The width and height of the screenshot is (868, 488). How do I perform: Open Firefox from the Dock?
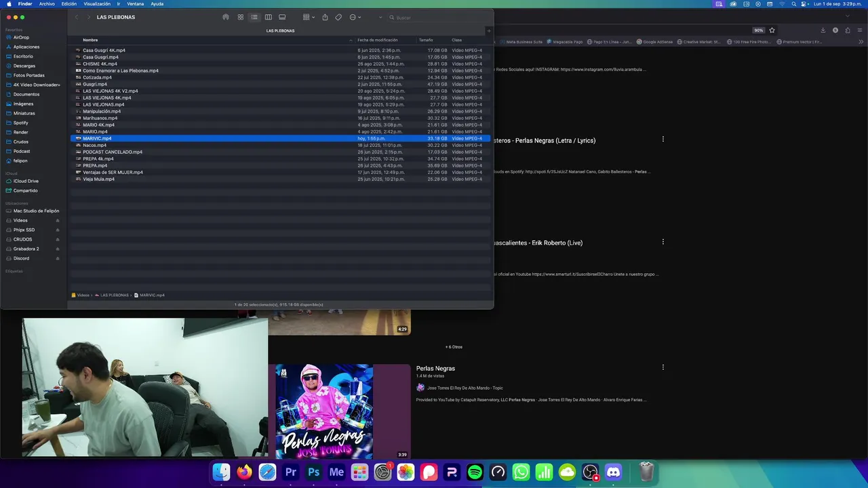point(245,472)
